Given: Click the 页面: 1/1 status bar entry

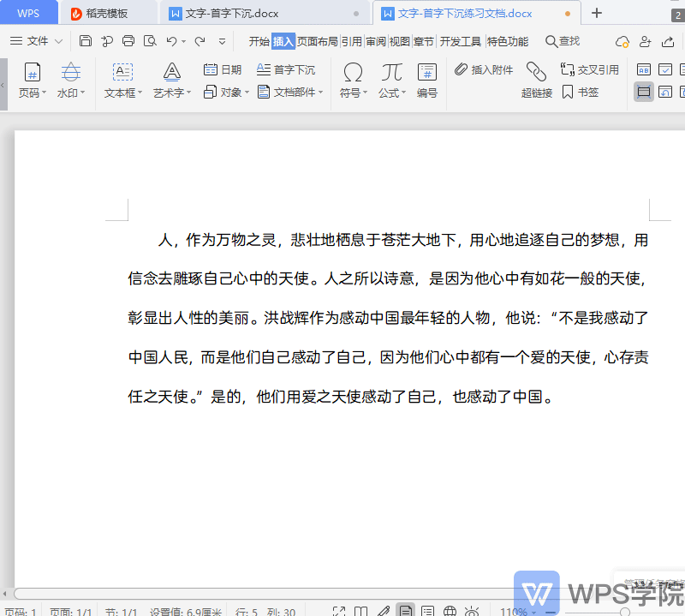Looking at the screenshot, I should pos(71,612).
